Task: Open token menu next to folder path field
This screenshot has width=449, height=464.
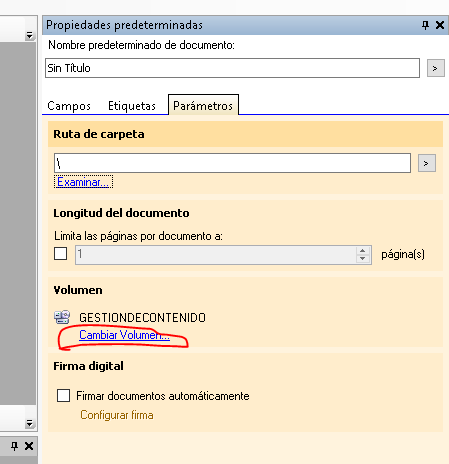Action: tap(427, 163)
